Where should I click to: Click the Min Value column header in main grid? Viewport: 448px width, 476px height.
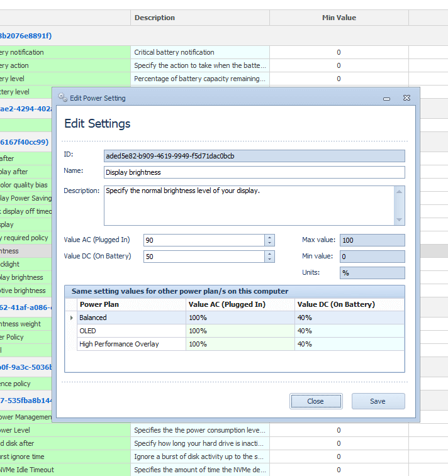tap(339, 18)
